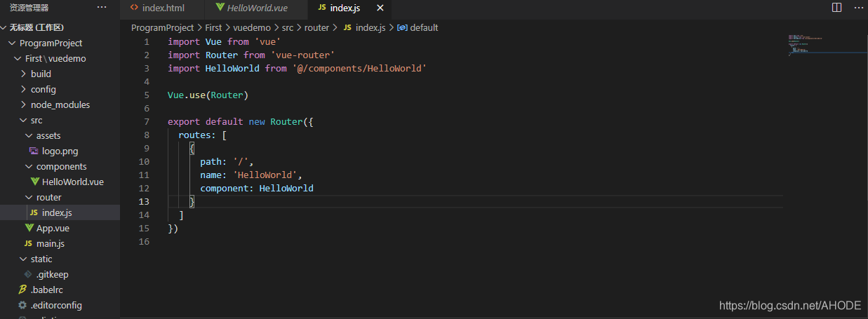868x319 pixels.
Task: Click the gear icon beside .editorconfig
Action: click(22, 305)
